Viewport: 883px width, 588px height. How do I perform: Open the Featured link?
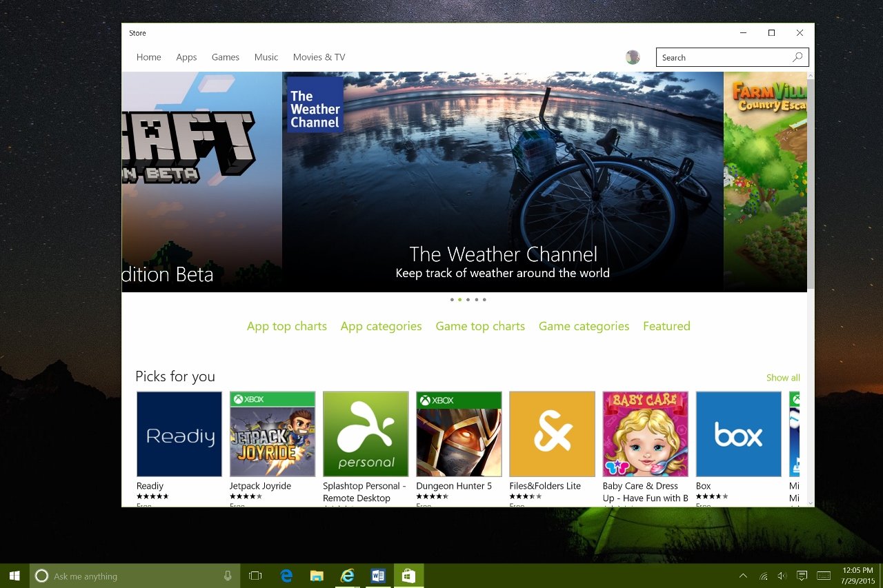tap(666, 326)
